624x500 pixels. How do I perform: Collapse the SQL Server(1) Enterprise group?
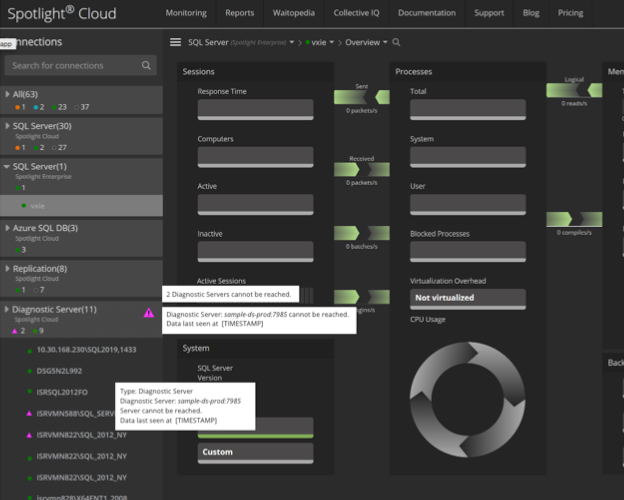pos(7,166)
